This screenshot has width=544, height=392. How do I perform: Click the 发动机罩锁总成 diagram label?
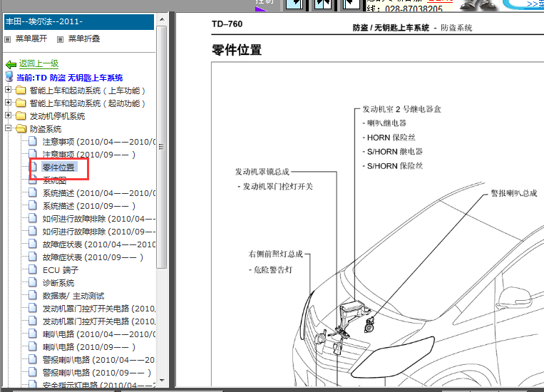(262, 172)
